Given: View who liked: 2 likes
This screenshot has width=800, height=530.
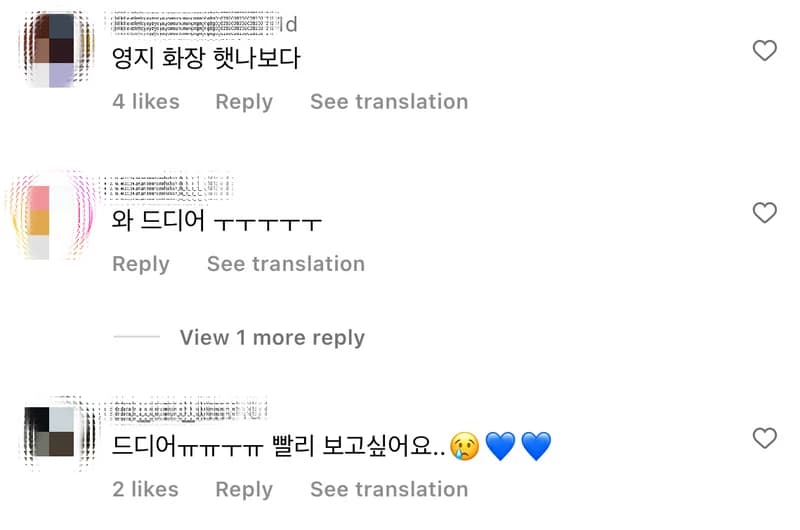Looking at the screenshot, I should tap(145, 489).
